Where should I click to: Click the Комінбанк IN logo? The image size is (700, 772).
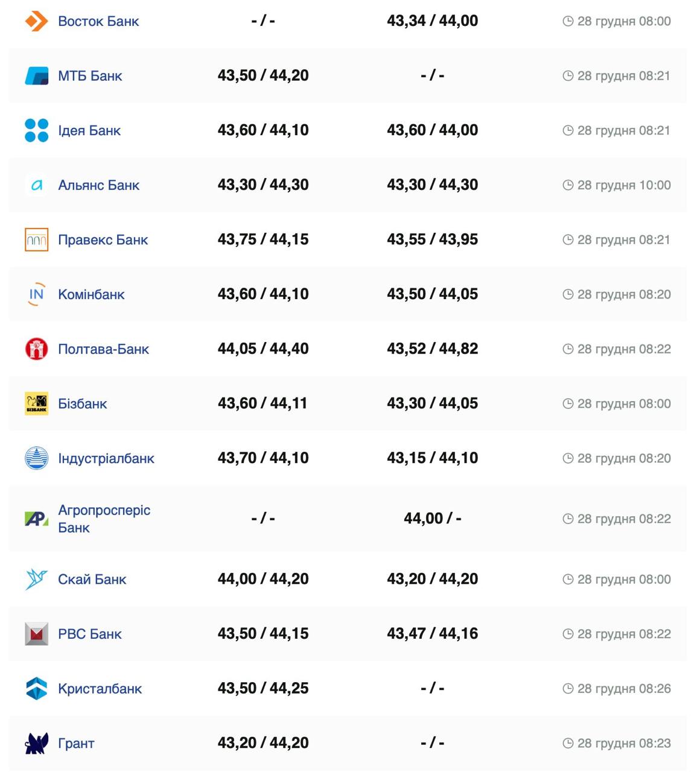[x=36, y=294]
